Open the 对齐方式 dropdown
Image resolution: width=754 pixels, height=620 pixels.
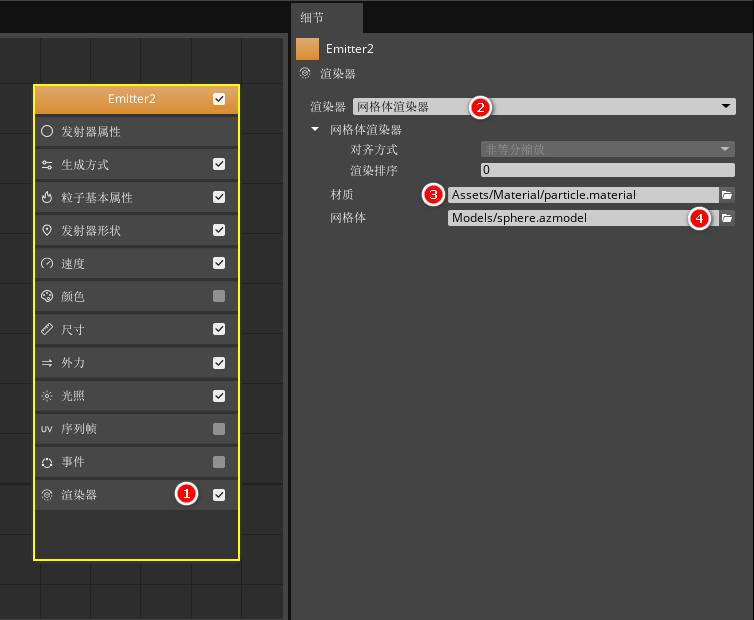[x=607, y=149]
